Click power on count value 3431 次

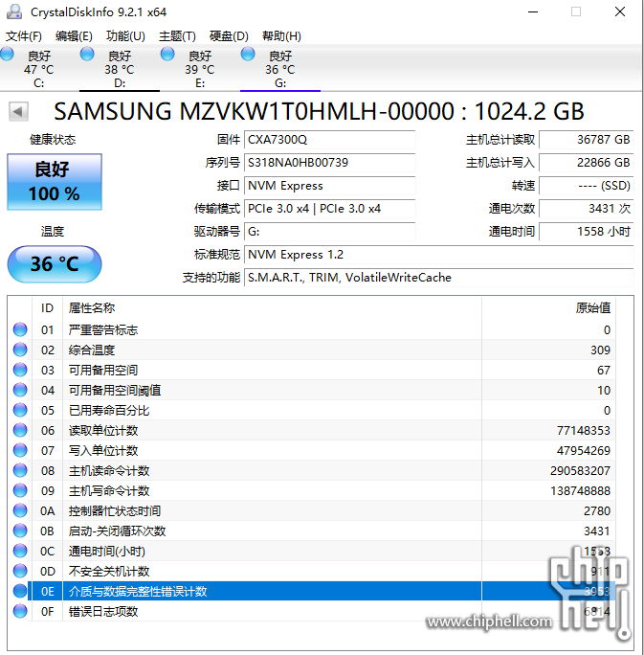click(x=587, y=209)
